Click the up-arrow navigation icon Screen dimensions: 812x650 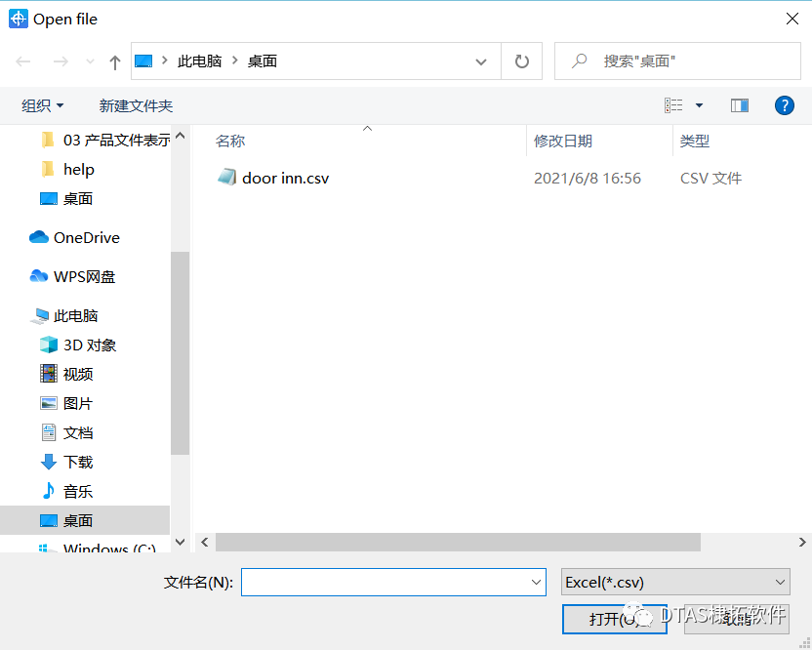tap(114, 61)
